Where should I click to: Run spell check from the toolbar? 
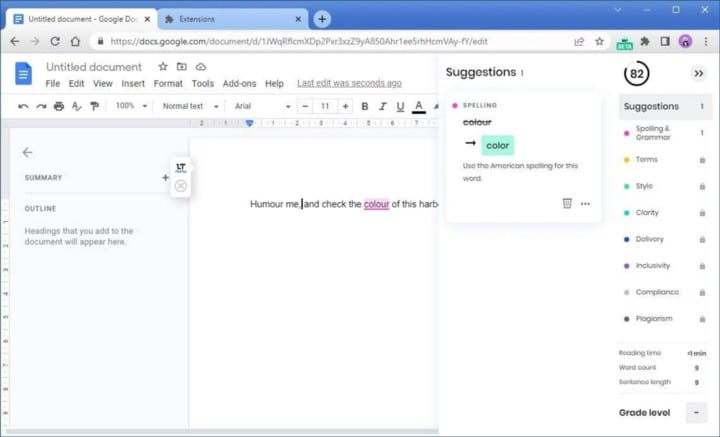(x=77, y=106)
